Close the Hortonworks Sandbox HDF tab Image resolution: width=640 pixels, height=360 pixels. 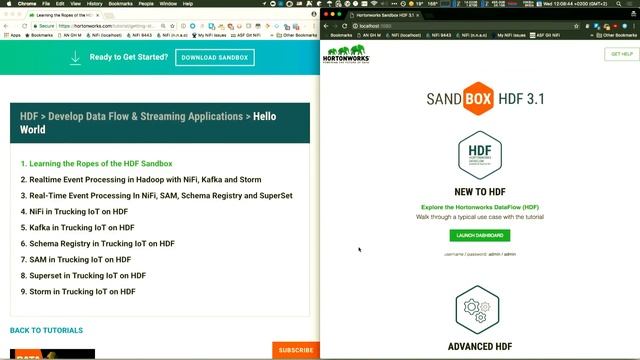coord(418,15)
